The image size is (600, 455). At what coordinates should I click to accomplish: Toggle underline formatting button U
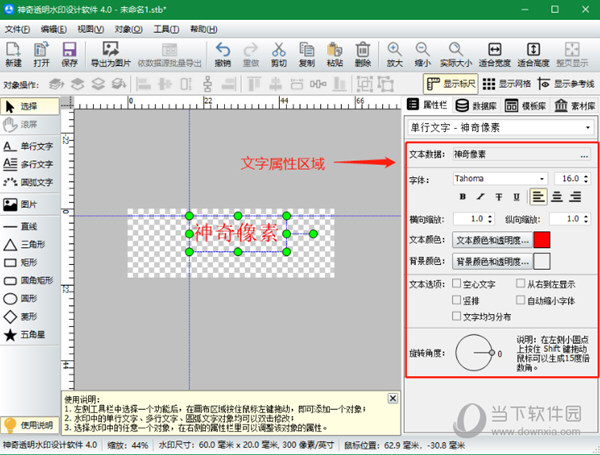(517, 197)
